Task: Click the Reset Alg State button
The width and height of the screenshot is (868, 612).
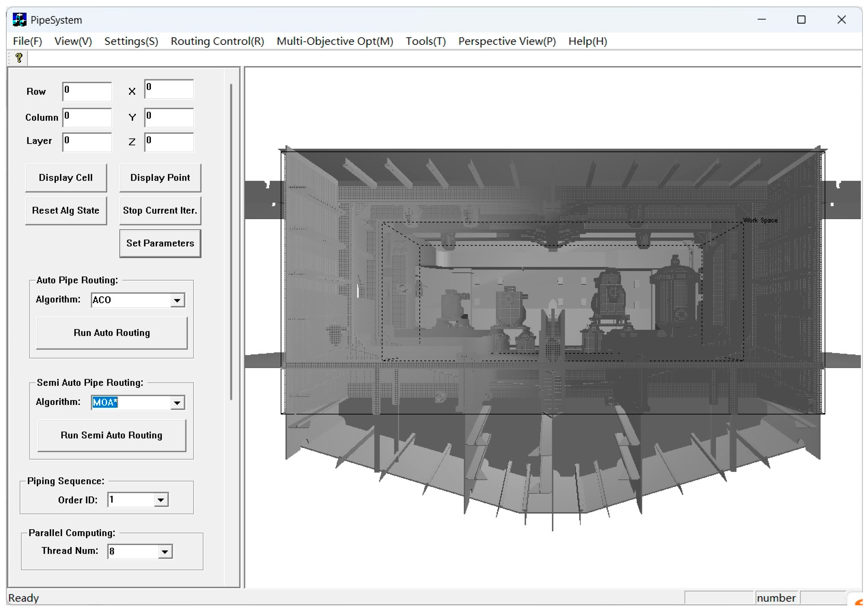Action: pyautogui.click(x=66, y=210)
